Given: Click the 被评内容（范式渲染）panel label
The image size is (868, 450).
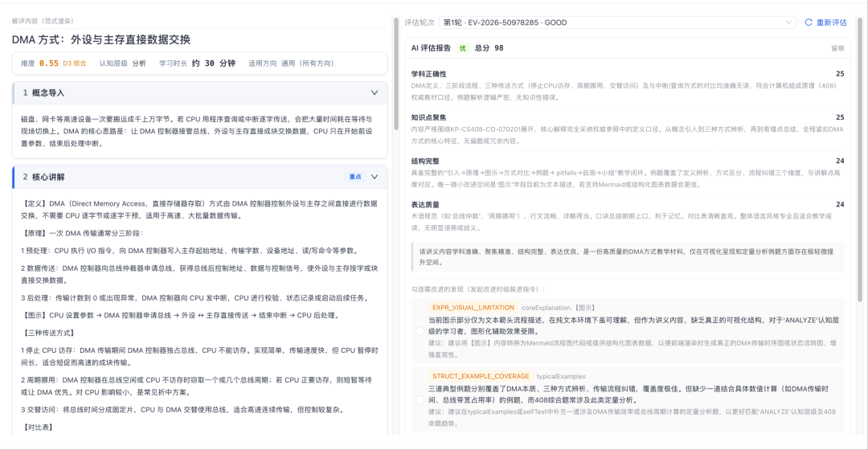Looking at the screenshot, I should 43,21.
